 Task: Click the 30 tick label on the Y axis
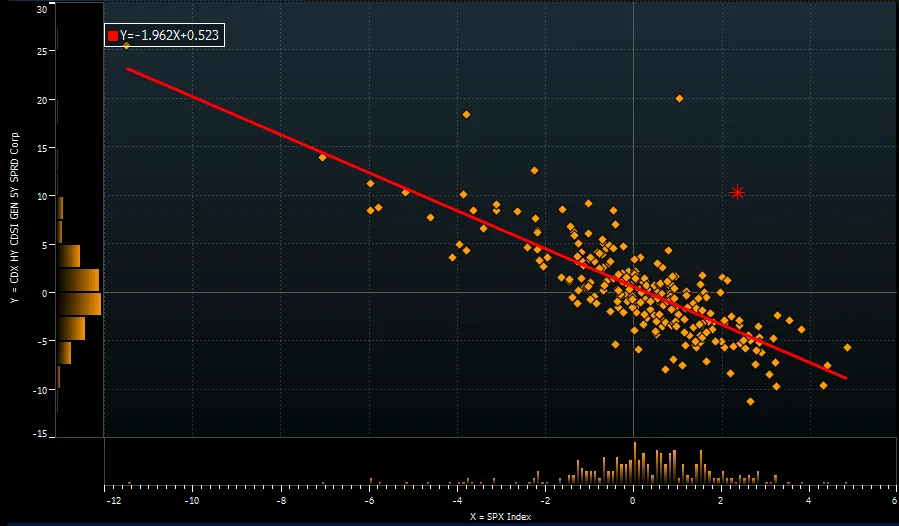point(41,9)
